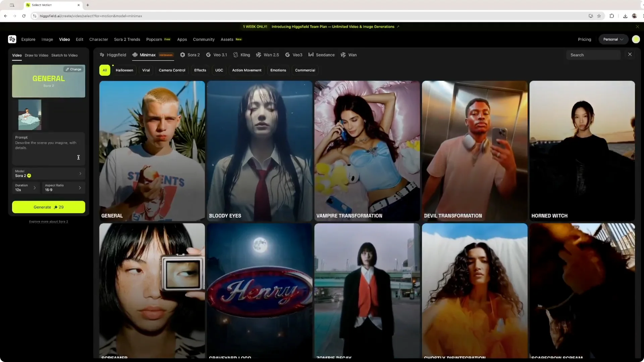Click the Higgsfield logo in top left
Screen dimensions: 644x362
12,39
